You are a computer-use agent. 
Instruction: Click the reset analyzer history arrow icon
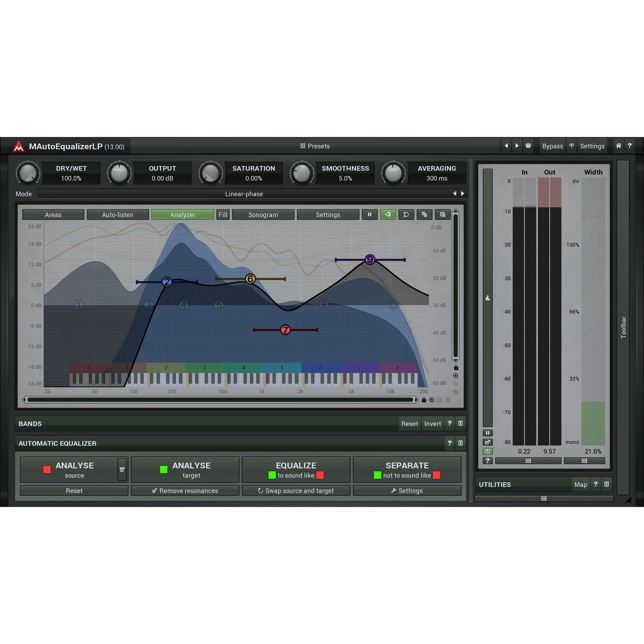coord(406,214)
